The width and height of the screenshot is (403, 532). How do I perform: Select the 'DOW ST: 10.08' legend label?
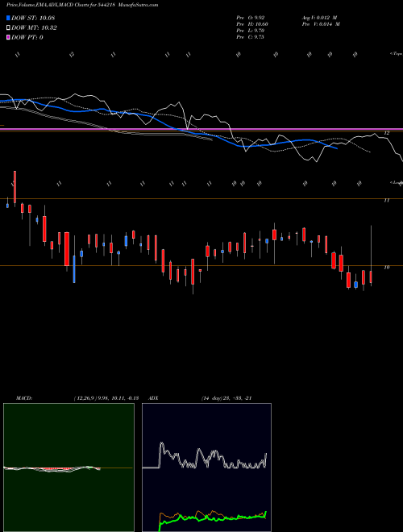pos(33,18)
